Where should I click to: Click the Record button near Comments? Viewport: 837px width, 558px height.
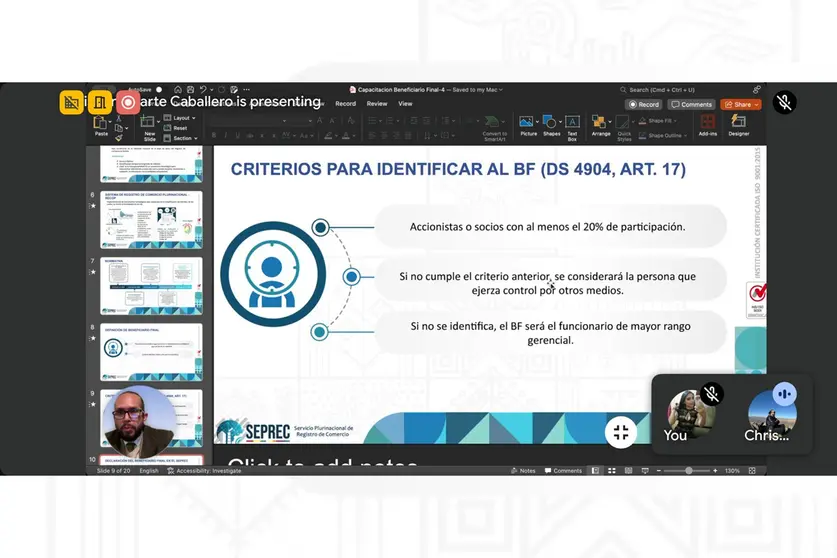pyautogui.click(x=644, y=105)
